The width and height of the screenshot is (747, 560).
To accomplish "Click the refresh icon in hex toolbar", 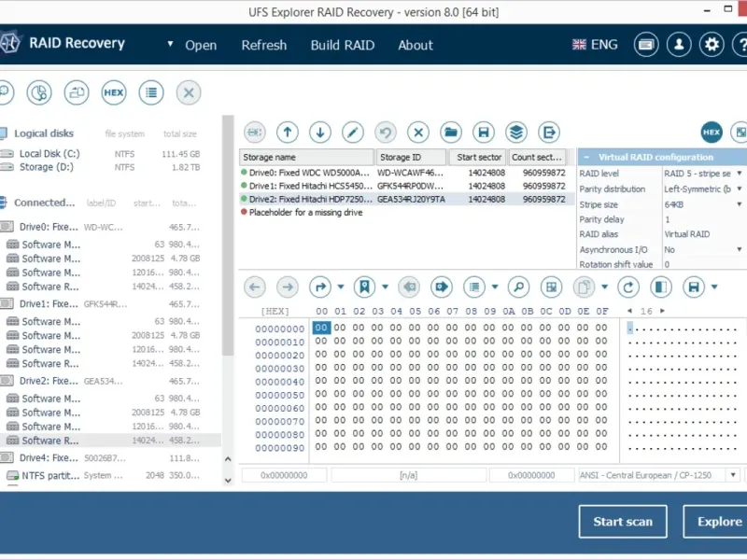I will tap(628, 287).
